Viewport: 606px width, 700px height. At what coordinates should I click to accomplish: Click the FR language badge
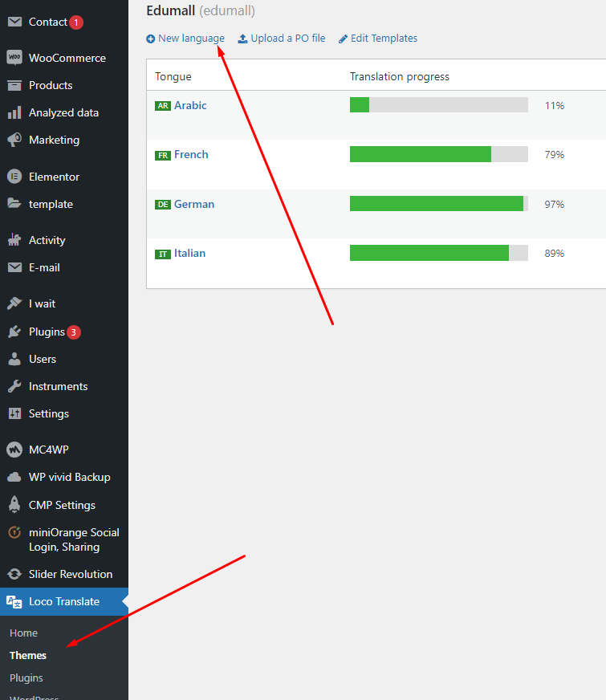tap(163, 156)
